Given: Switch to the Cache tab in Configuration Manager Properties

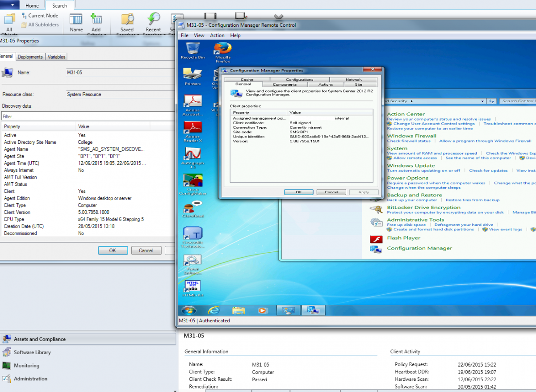Looking at the screenshot, I should (247, 79).
